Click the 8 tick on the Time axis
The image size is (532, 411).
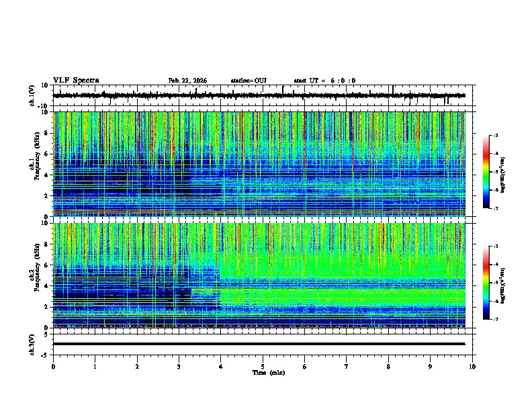click(x=388, y=367)
